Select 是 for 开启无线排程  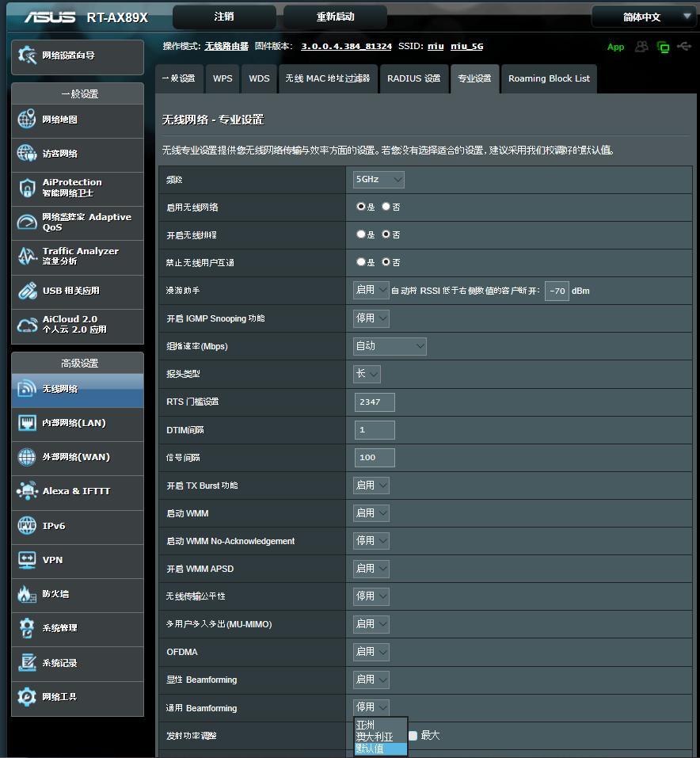(361, 234)
